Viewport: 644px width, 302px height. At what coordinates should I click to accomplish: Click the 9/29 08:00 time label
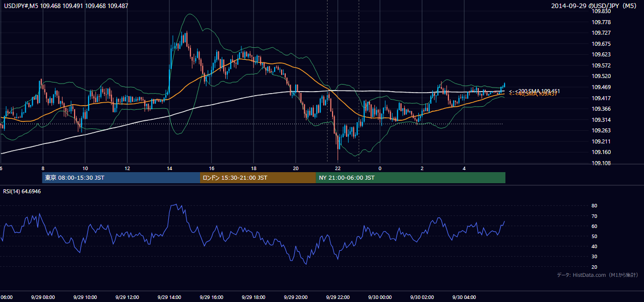pos(42,297)
